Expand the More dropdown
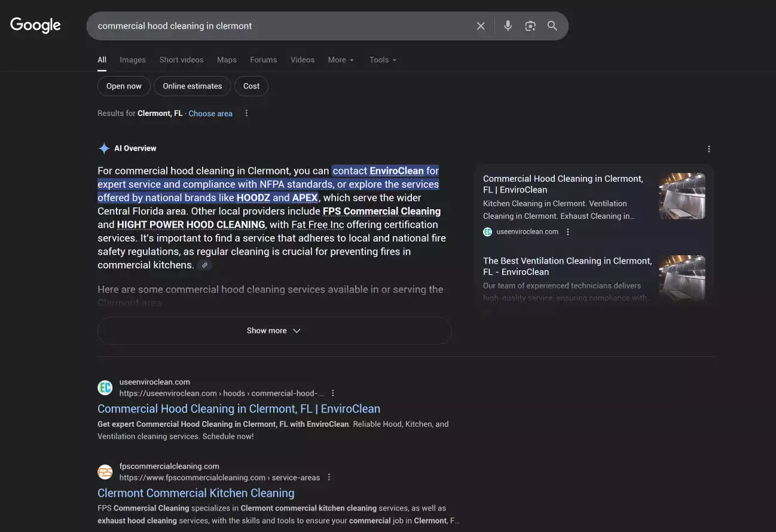This screenshot has height=532, width=776. 341,60
